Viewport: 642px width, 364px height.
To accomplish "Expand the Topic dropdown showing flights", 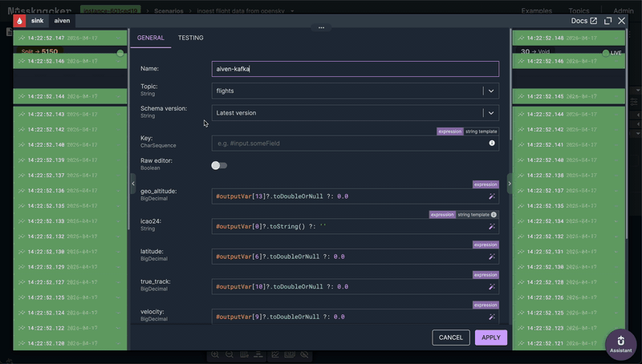I will tap(490, 91).
